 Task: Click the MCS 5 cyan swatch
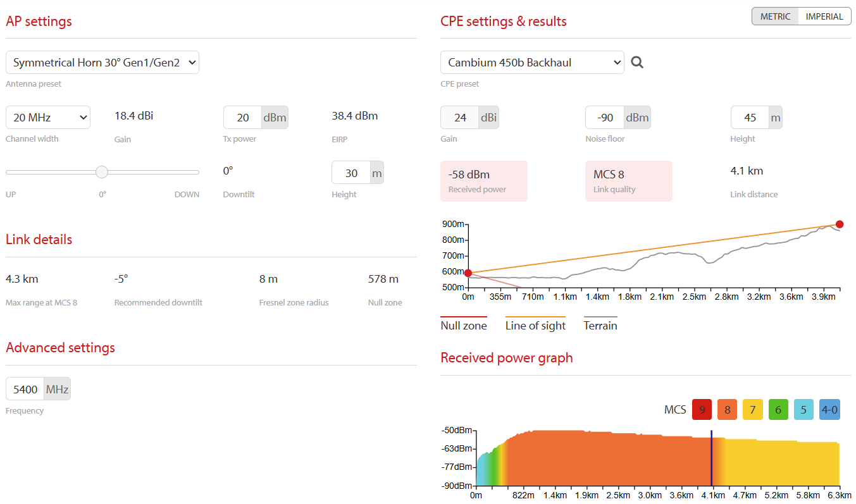(803, 409)
